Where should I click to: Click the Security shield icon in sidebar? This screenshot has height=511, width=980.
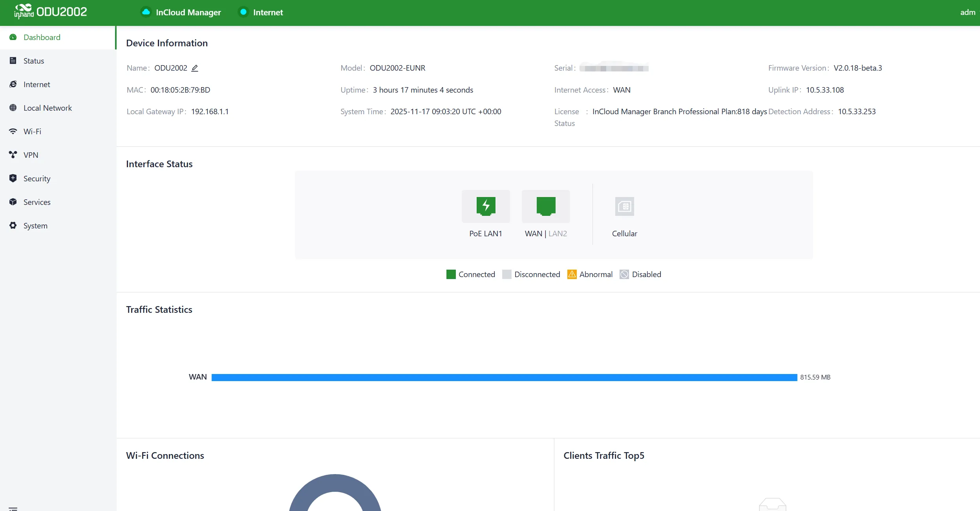[13, 179]
